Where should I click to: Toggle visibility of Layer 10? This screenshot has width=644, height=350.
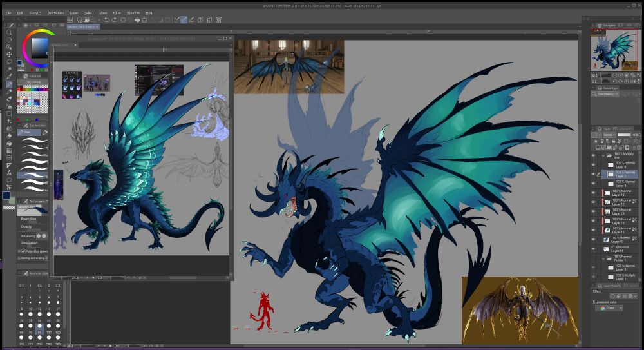(594, 240)
